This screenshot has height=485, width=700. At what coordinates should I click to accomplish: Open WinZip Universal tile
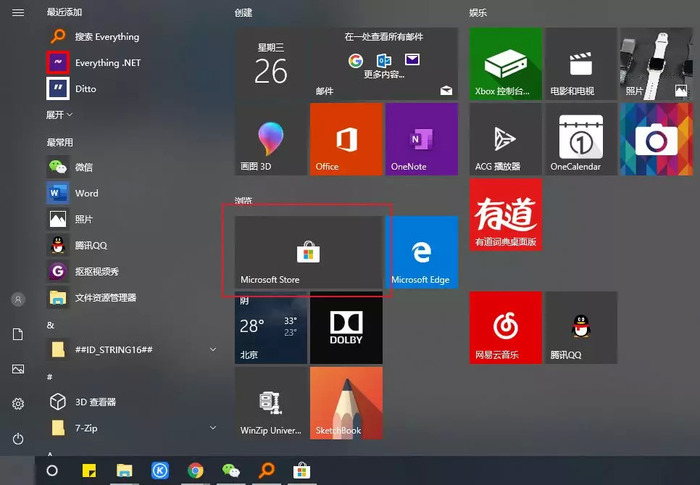(271, 403)
